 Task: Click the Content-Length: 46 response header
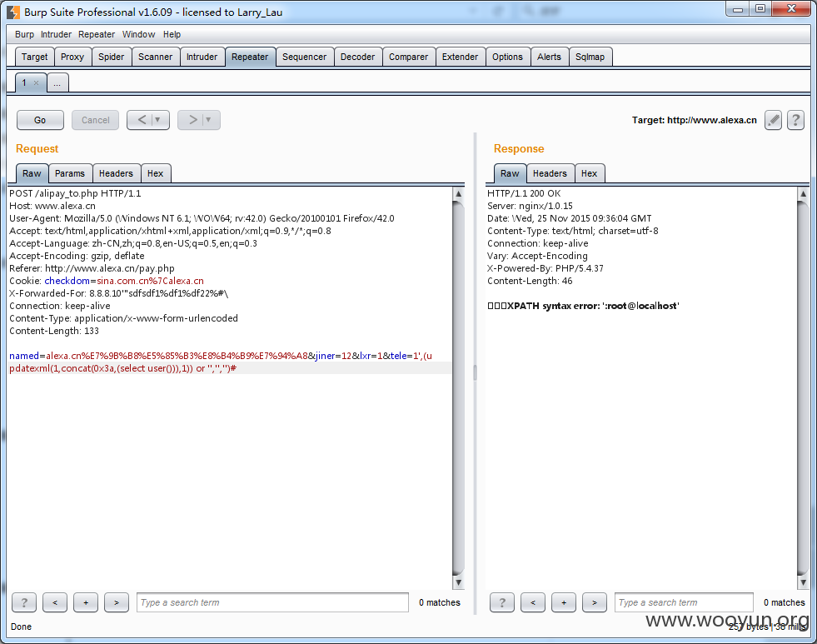click(530, 281)
